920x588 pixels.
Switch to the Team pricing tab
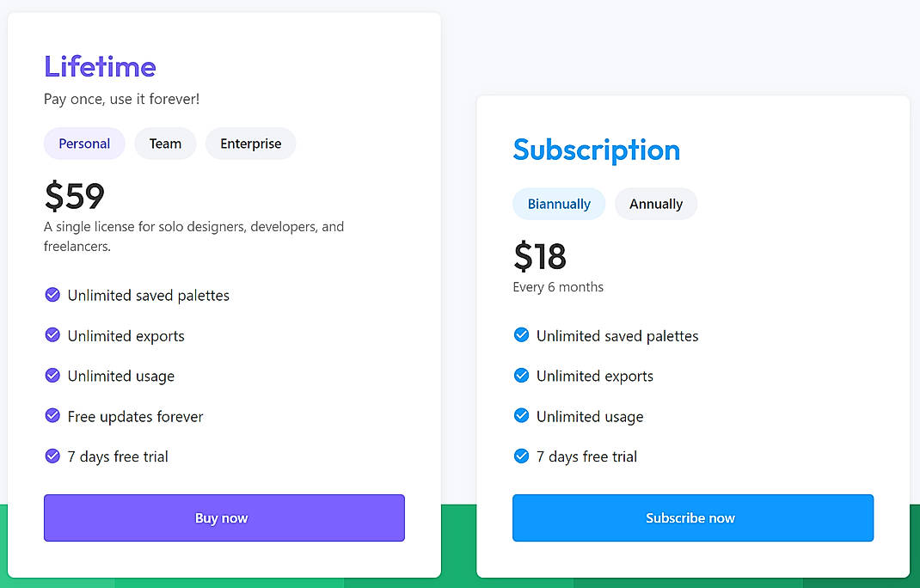[x=165, y=144]
